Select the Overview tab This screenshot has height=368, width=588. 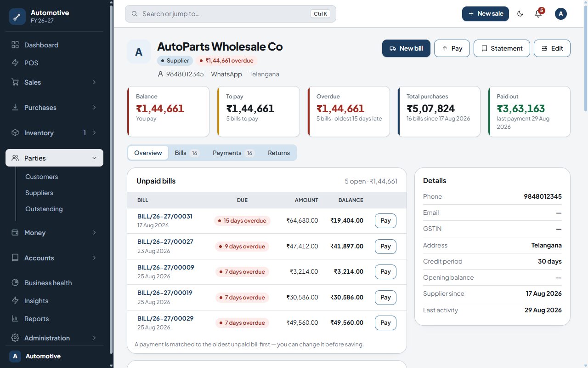click(x=148, y=153)
